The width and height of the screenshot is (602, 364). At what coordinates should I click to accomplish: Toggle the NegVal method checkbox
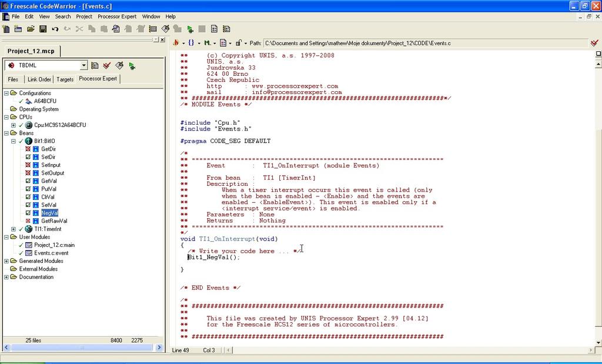[x=28, y=213]
